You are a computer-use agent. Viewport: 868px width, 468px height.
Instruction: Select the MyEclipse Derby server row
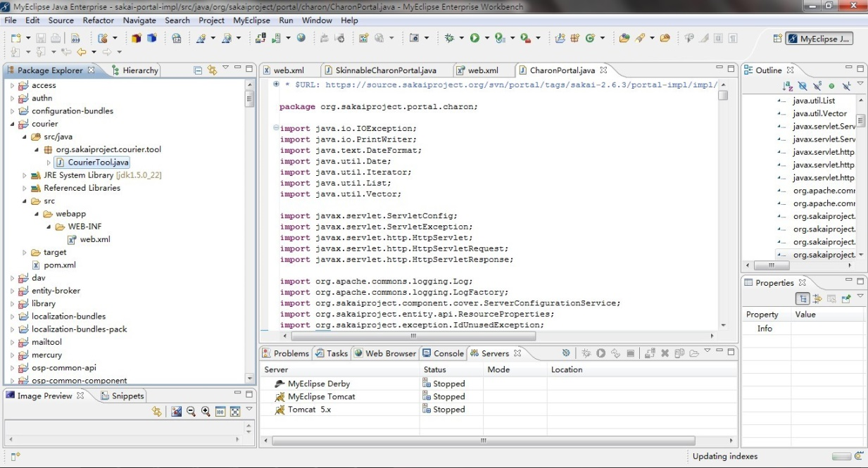pyautogui.click(x=498, y=384)
